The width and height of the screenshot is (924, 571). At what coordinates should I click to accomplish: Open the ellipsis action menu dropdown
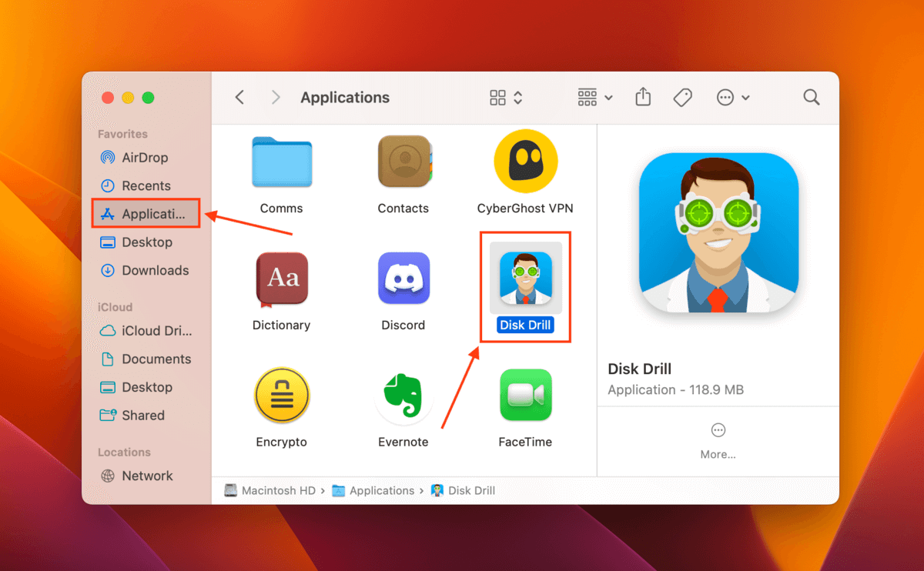[x=733, y=98]
